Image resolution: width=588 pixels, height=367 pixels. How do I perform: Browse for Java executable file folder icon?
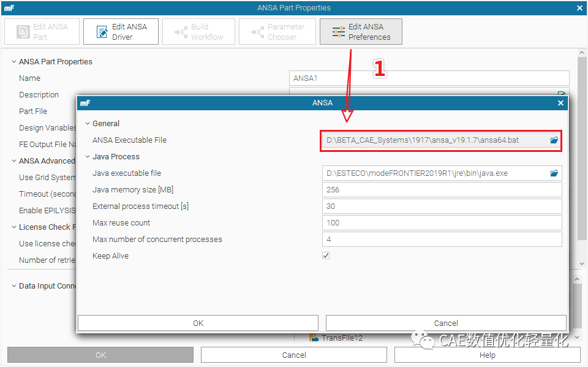click(554, 173)
